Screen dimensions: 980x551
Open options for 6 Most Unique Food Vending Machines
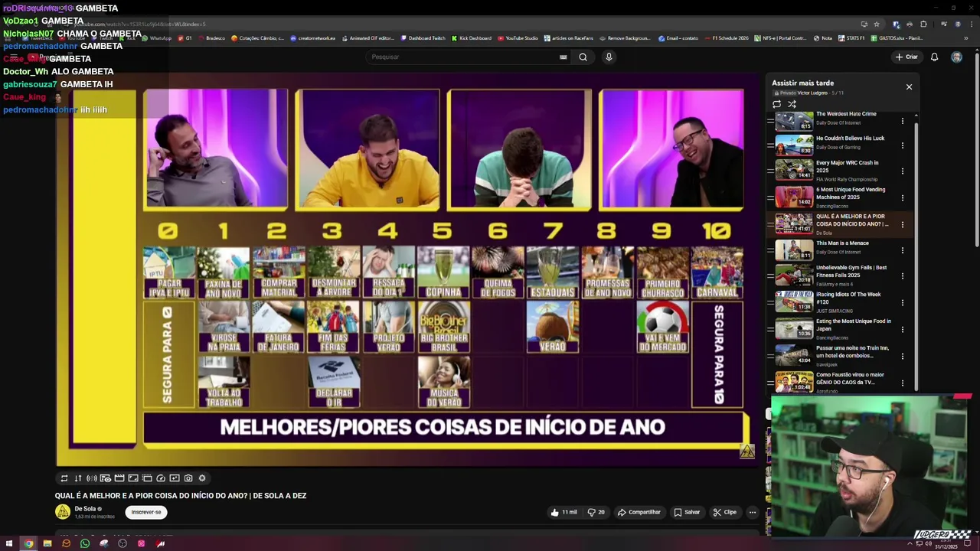pyautogui.click(x=902, y=197)
